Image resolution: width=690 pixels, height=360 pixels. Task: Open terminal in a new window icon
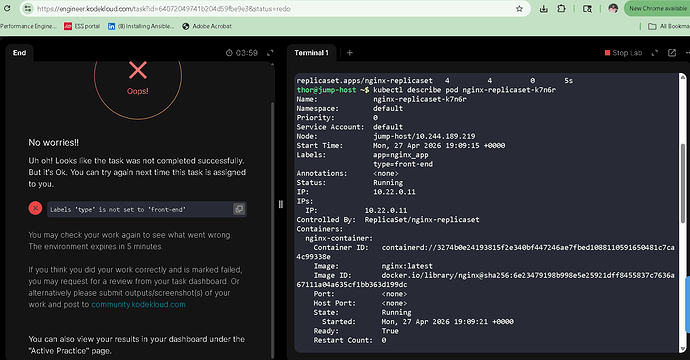(x=672, y=53)
